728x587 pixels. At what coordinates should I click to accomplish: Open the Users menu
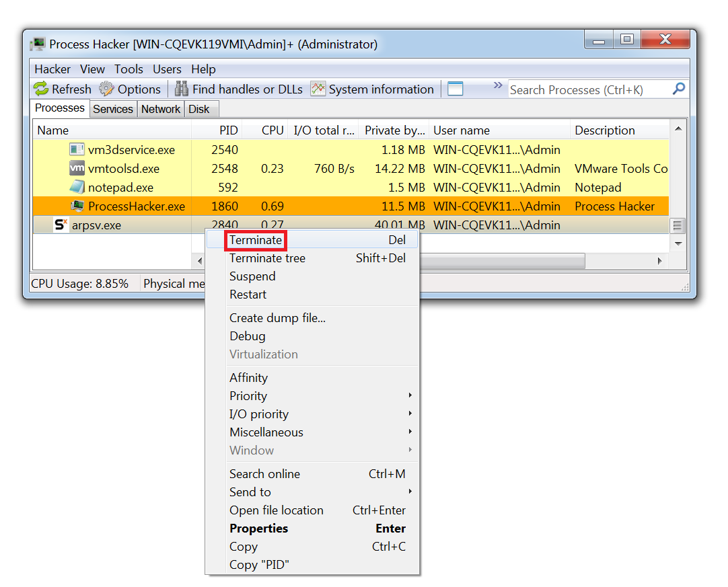tap(167, 69)
